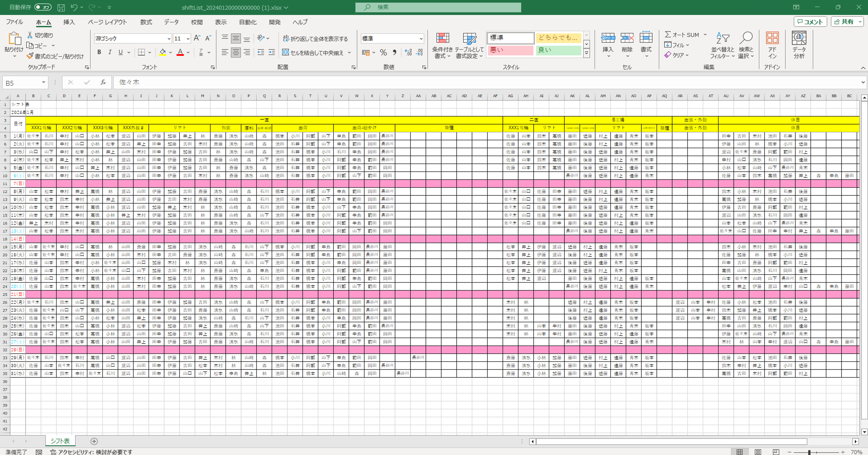Decrease font size with small A icon
868x455 pixels.
pyautogui.click(x=208, y=38)
